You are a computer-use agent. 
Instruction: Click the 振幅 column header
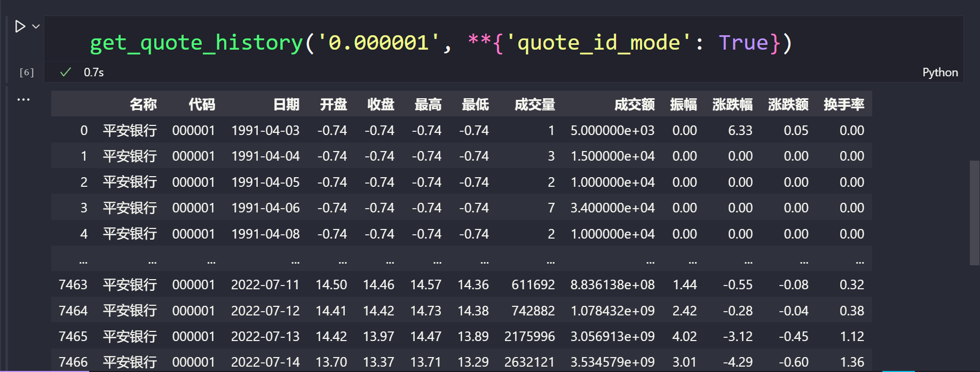click(x=684, y=105)
